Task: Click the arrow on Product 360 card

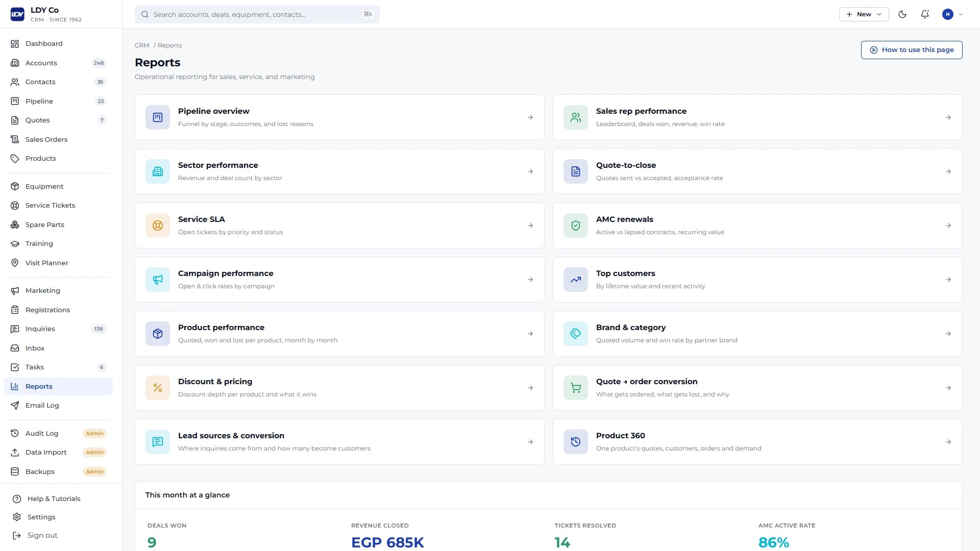Action: click(x=948, y=442)
